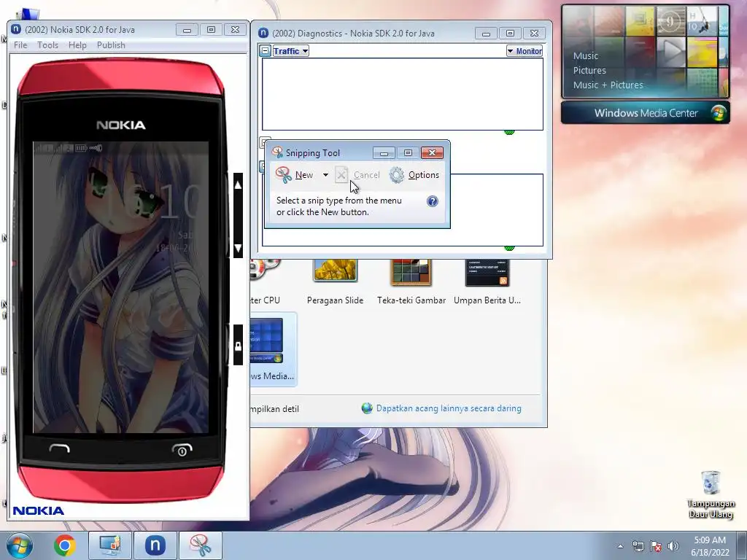Collapse the Traffic panel in Diagnostics
This screenshot has width=747, height=560.
(x=266, y=51)
